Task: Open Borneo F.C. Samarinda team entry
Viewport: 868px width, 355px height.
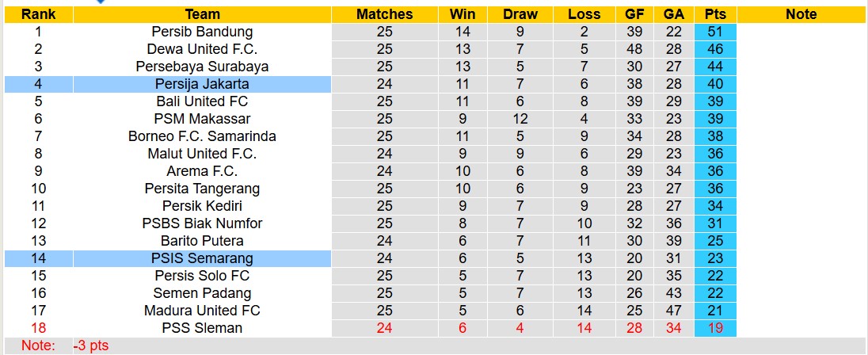Action: (x=202, y=136)
